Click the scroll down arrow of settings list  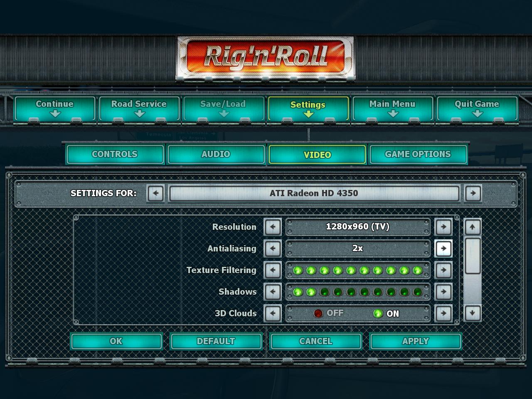(473, 313)
